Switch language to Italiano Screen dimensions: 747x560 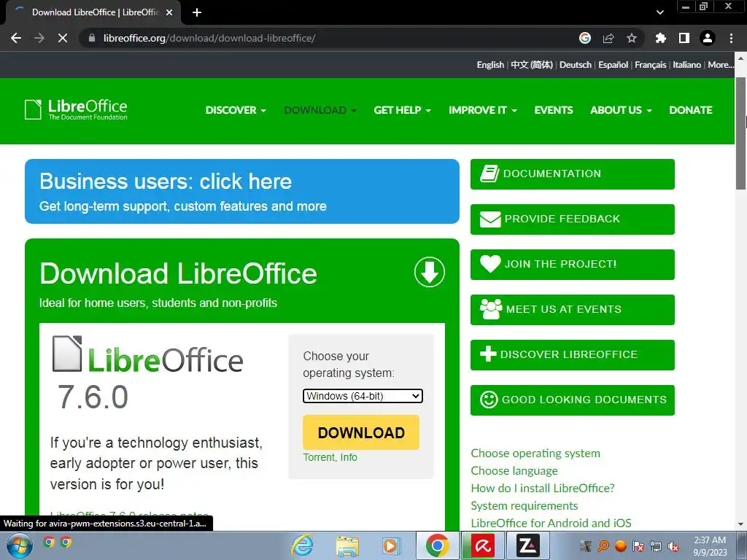coord(686,65)
